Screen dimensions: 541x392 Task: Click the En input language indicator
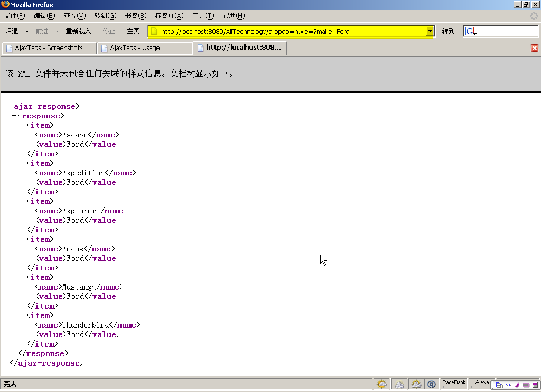(499, 385)
